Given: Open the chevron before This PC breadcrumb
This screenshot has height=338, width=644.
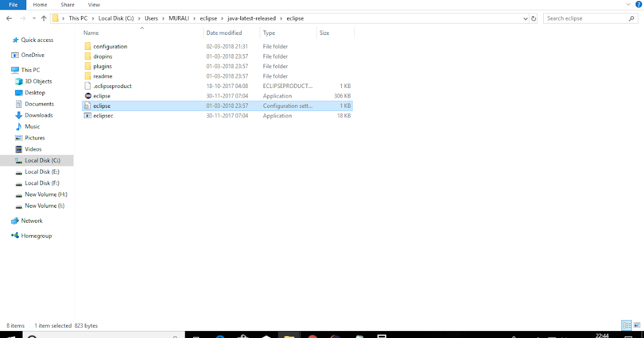Looking at the screenshot, I should (x=63, y=18).
